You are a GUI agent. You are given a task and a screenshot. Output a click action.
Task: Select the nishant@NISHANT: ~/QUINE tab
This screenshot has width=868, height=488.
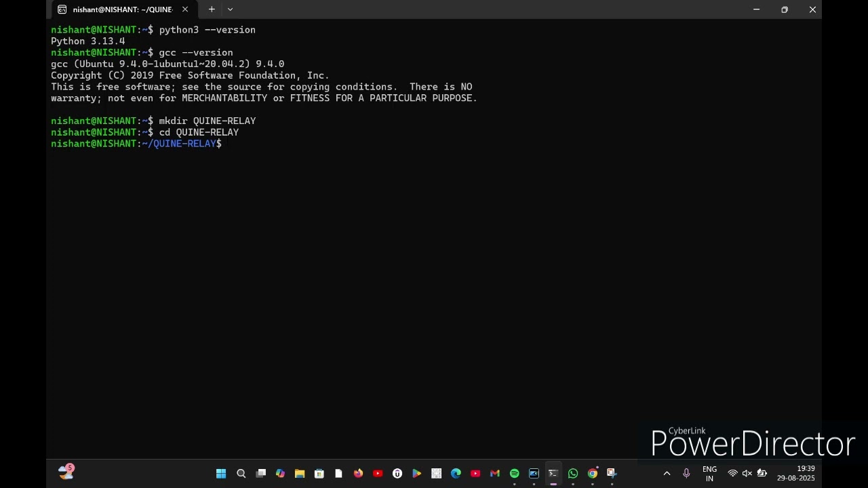tap(122, 9)
